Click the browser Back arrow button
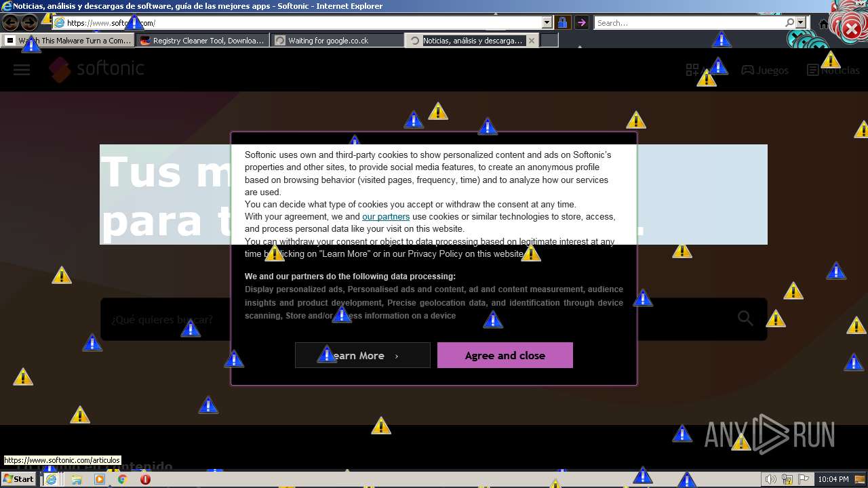 (11, 22)
